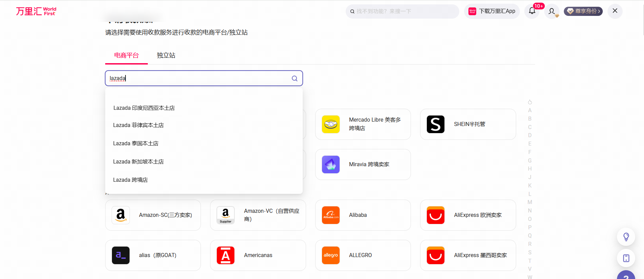Open the user account profile icon
This screenshot has height=279, width=644.
pos(552,11)
